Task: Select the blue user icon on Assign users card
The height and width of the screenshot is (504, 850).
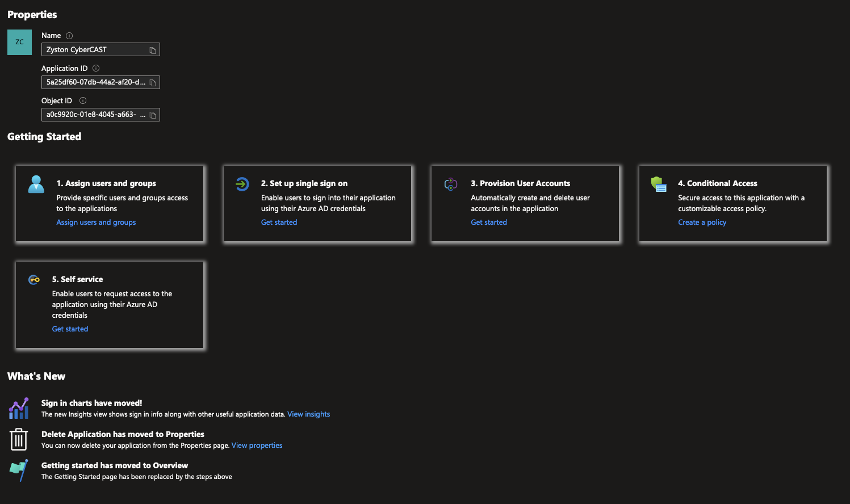Action: click(x=36, y=184)
